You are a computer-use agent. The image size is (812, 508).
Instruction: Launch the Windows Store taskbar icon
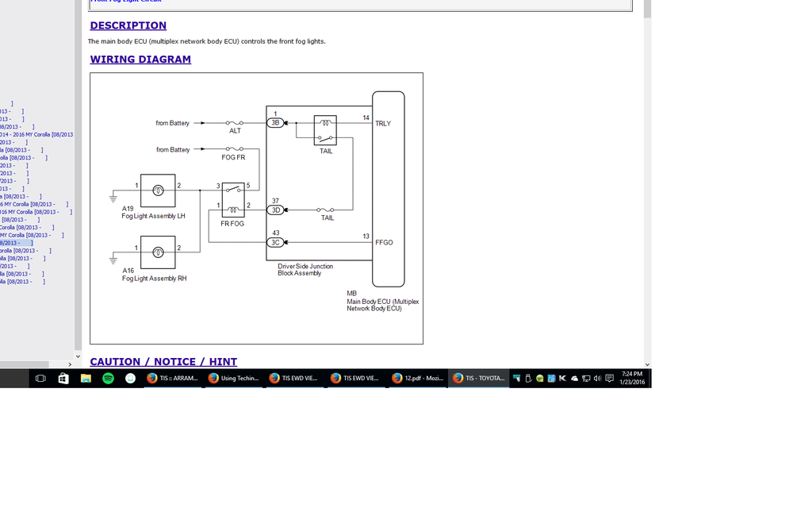coord(63,379)
